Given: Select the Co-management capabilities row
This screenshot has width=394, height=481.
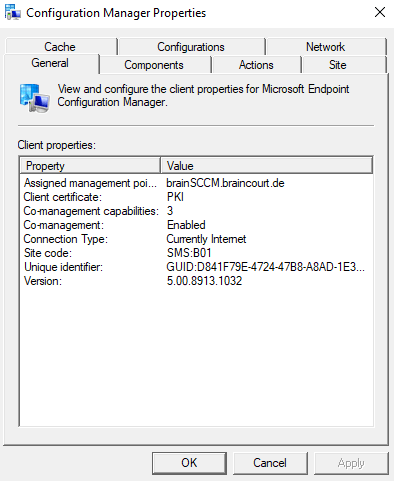Looking at the screenshot, I should click(x=196, y=211).
